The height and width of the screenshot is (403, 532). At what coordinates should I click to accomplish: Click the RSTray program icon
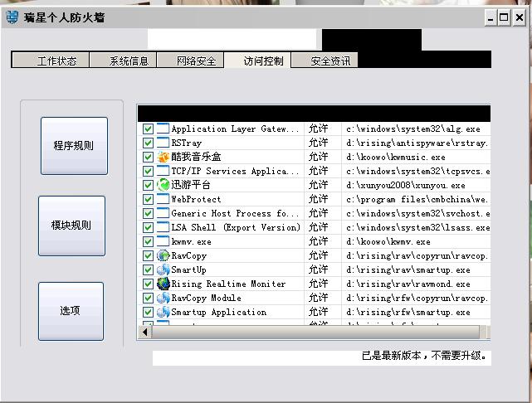click(x=163, y=143)
